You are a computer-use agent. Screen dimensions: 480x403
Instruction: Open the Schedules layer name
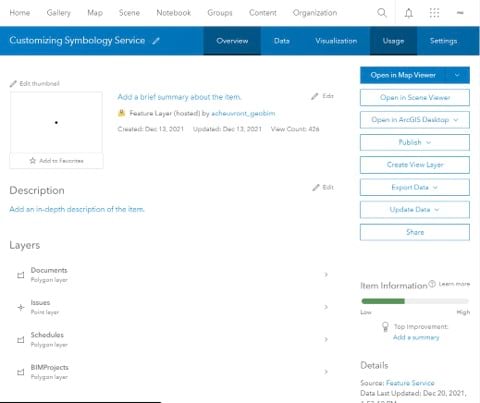[x=47, y=335]
